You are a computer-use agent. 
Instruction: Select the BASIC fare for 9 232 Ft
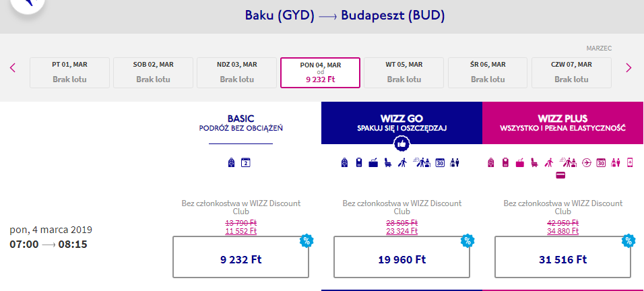coord(240,257)
